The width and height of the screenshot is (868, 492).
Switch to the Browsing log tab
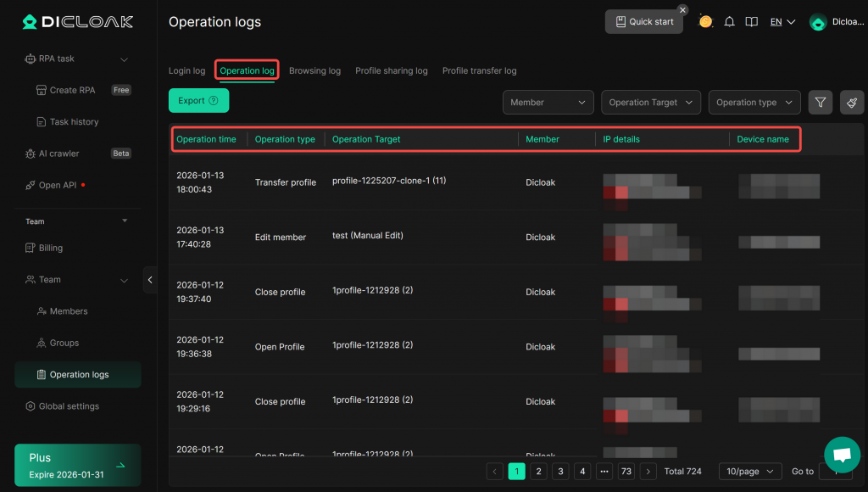(314, 71)
